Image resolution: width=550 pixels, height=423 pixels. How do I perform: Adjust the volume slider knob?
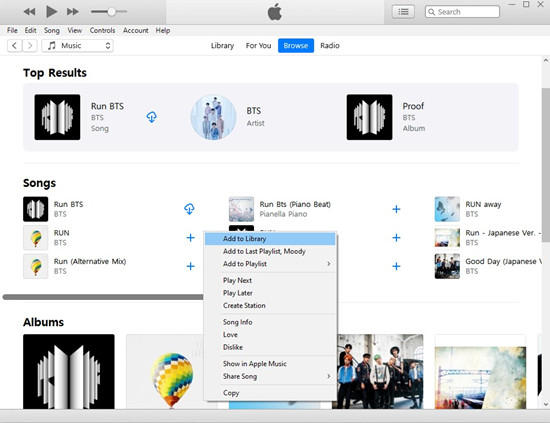(x=112, y=12)
